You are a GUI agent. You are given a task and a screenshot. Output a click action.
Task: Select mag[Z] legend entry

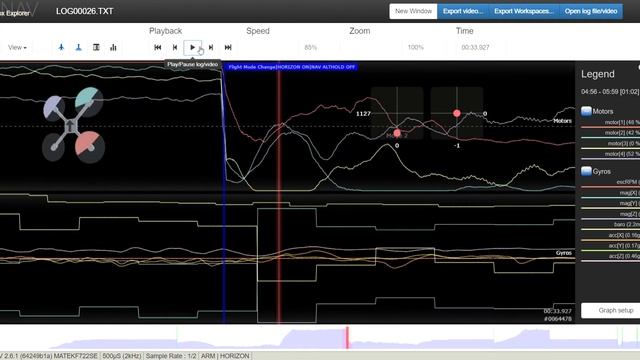coord(611,214)
